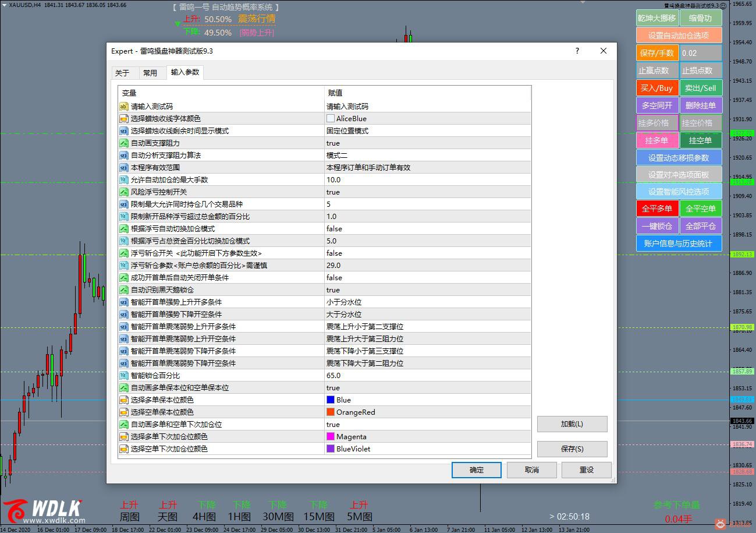Viewport: 756px width, 533px height.
Task: Click 一键锁仓 on the chart panel
Action: 657,226
